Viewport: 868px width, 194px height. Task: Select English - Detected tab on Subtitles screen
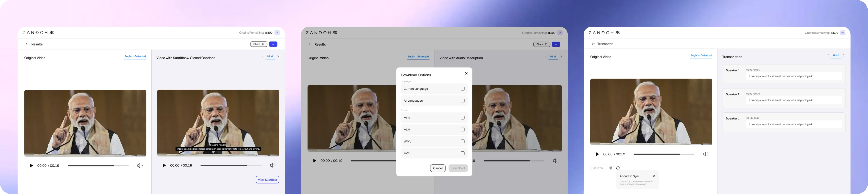(x=135, y=57)
